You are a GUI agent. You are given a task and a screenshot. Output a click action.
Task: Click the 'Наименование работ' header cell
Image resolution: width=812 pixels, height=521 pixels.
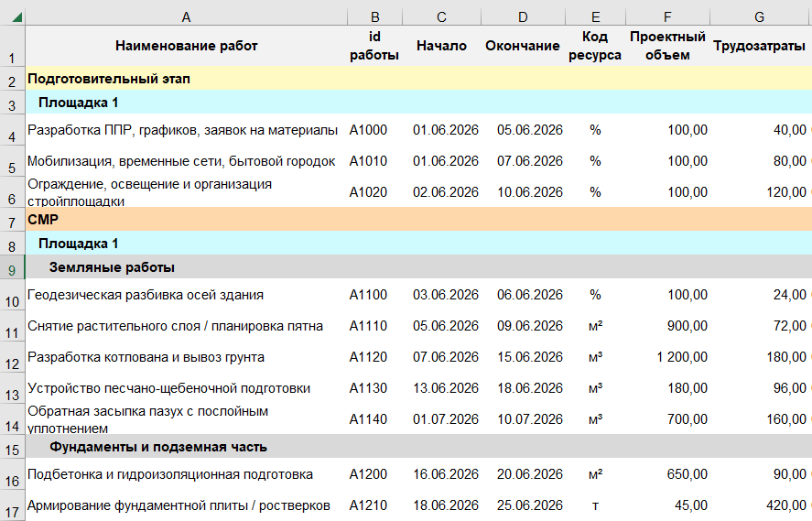pyautogui.click(x=187, y=46)
